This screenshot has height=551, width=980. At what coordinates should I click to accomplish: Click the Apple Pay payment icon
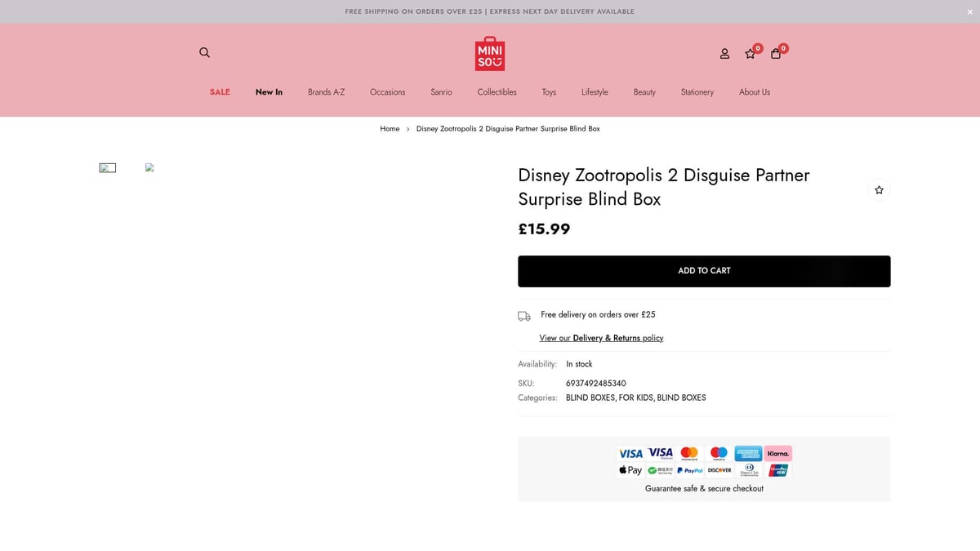coord(630,470)
